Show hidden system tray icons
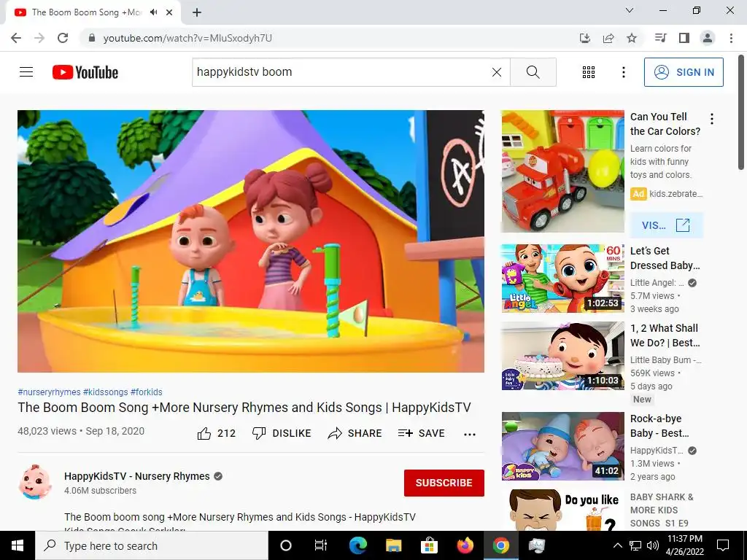The width and height of the screenshot is (747, 560). [617, 545]
